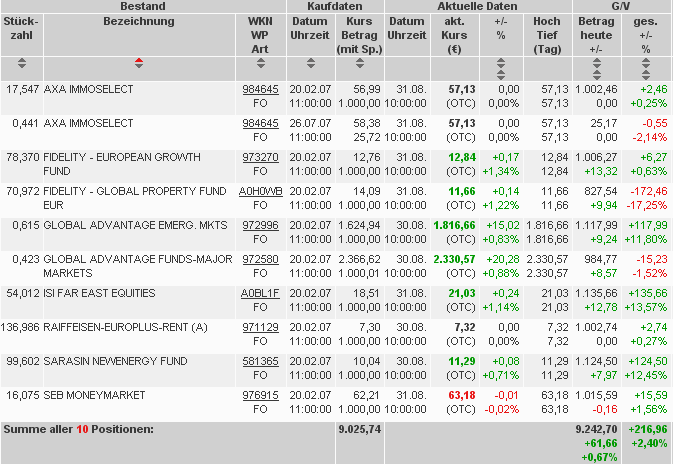
Task: Sort Bezeichnung descending with gray down arrow
Action: click(x=139, y=66)
